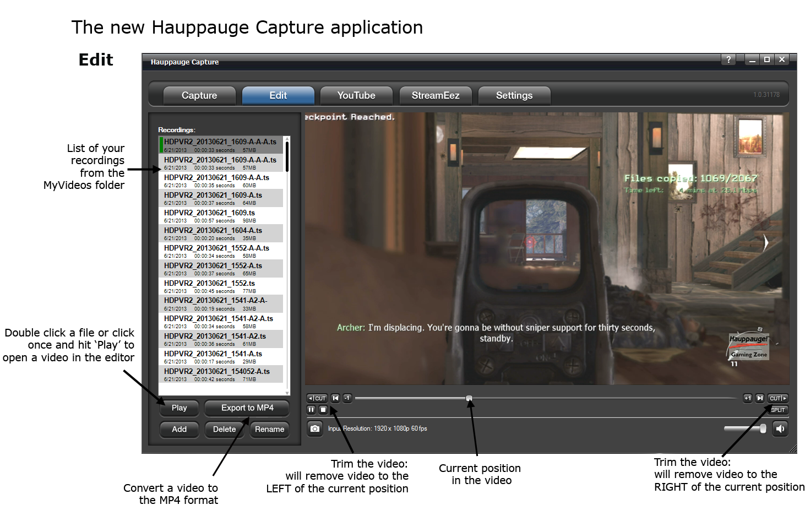Select recording HDPVR2_20130621_1609-A.ts
The width and height of the screenshot is (805, 532).
tap(221, 198)
